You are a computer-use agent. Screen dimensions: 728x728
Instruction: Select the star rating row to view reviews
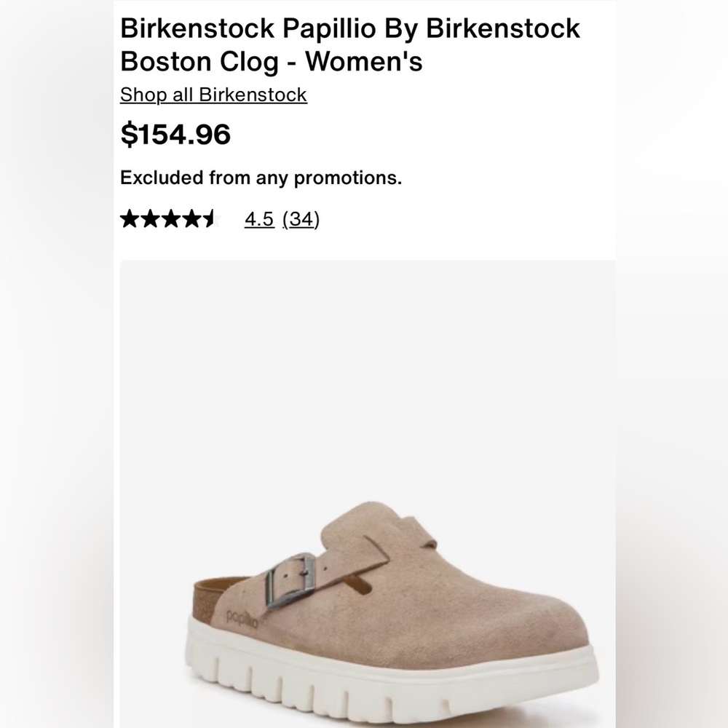(x=173, y=217)
